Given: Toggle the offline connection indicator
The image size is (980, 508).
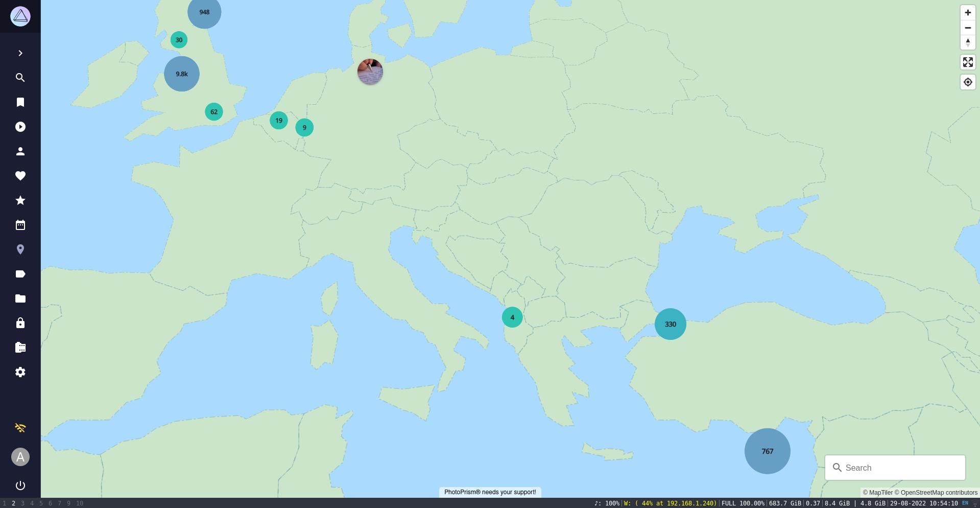Looking at the screenshot, I should click(20, 428).
